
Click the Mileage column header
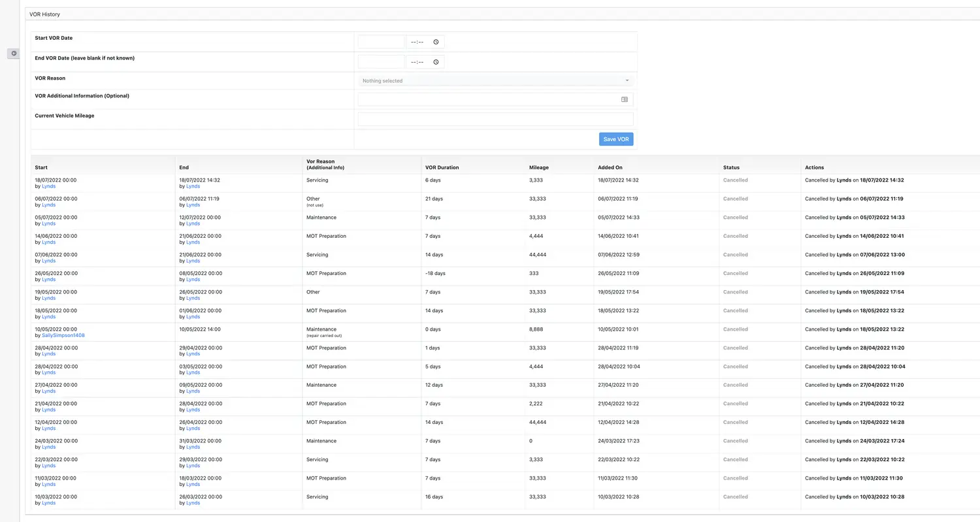pyautogui.click(x=538, y=168)
